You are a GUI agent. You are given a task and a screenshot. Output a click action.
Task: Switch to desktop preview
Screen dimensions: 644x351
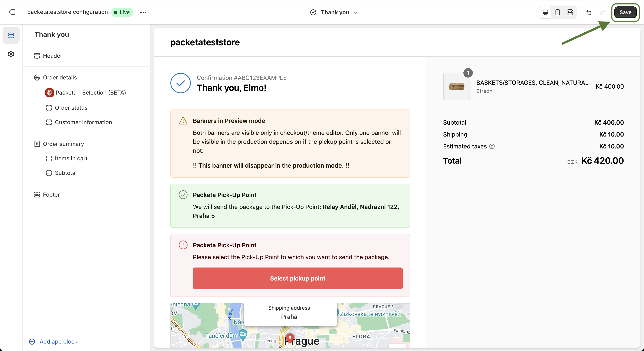click(x=545, y=12)
